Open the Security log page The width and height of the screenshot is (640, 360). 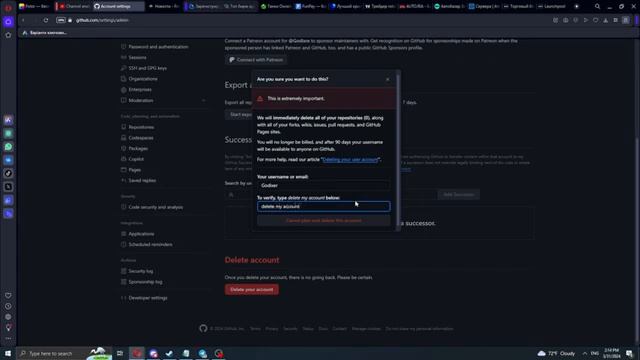pyautogui.click(x=140, y=271)
